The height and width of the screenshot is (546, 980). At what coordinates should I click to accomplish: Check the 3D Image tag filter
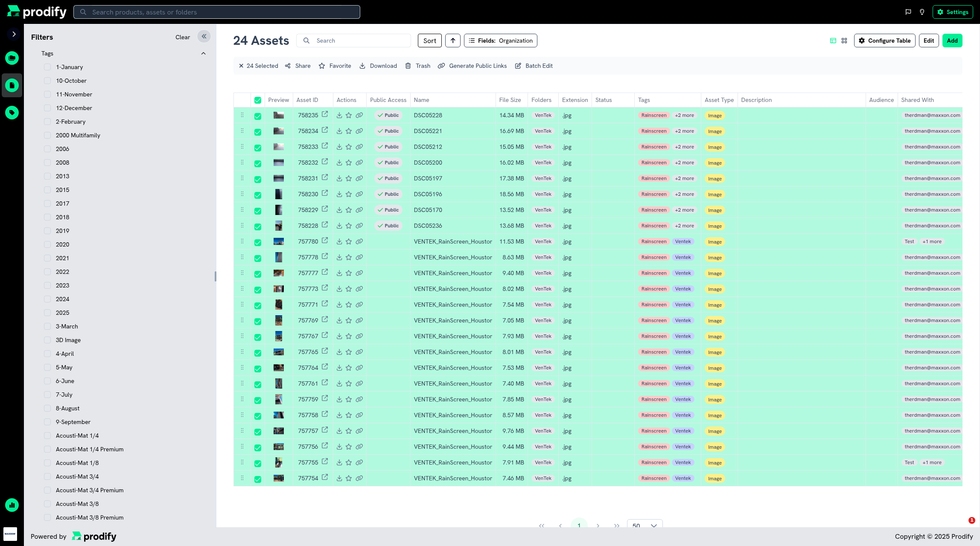(47, 340)
